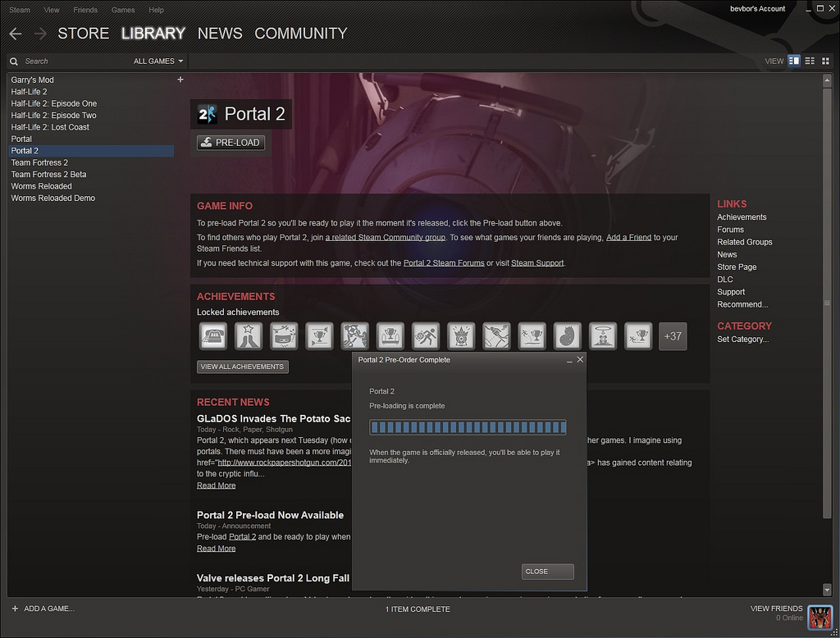Select Half-Life 2: Episode Two

tap(53, 115)
